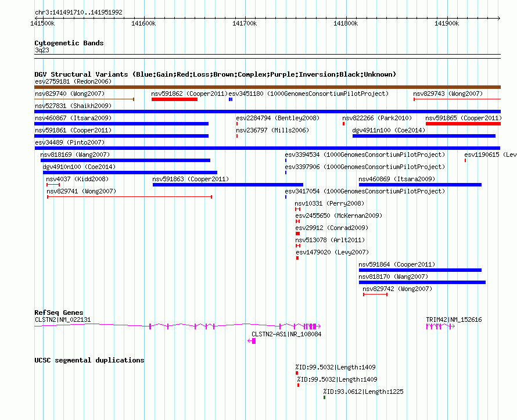Click the Cytogenetic Bands track heading
The width and height of the screenshot is (517, 420).
tap(69, 43)
